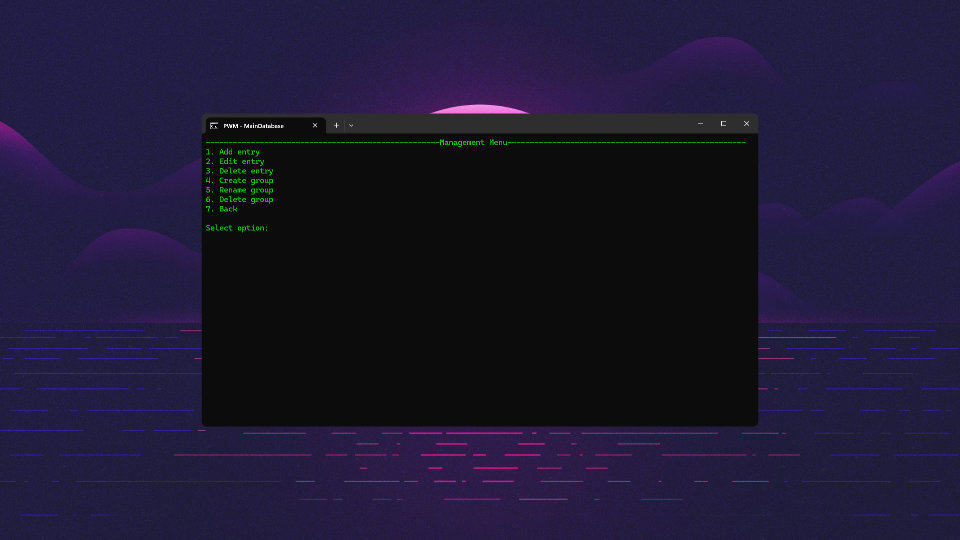Close the terminal window

pos(746,124)
